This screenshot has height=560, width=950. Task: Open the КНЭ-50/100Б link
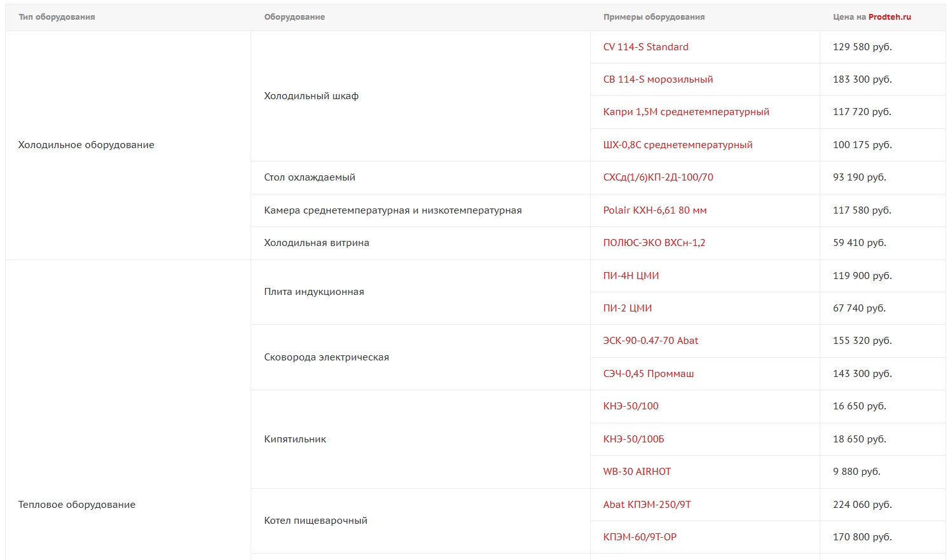[633, 439]
